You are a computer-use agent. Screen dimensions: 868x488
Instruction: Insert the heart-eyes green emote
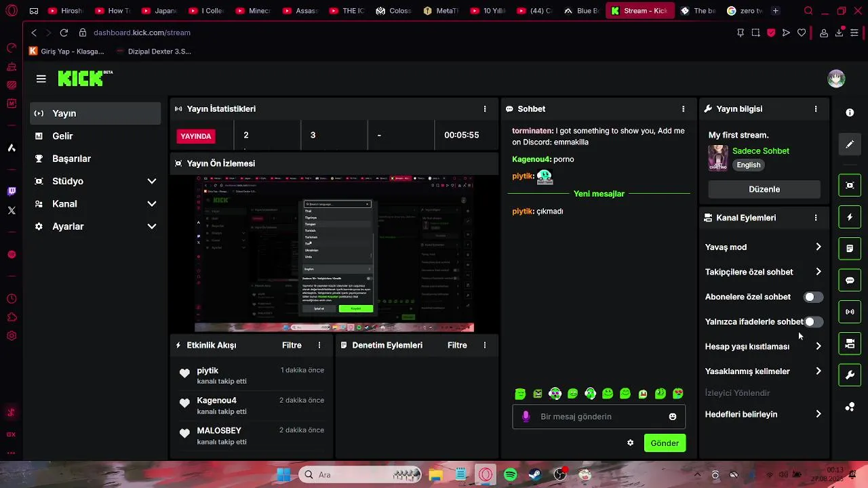(x=677, y=394)
